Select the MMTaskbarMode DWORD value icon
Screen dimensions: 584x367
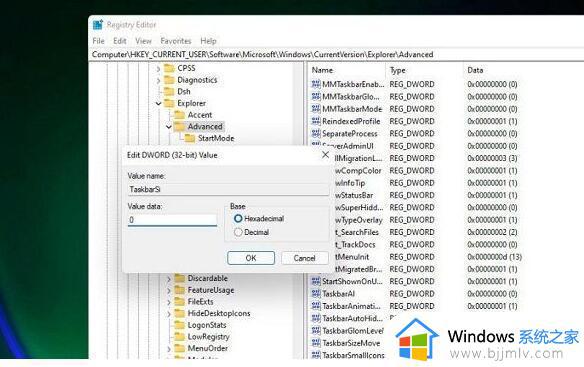pos(316,109)
